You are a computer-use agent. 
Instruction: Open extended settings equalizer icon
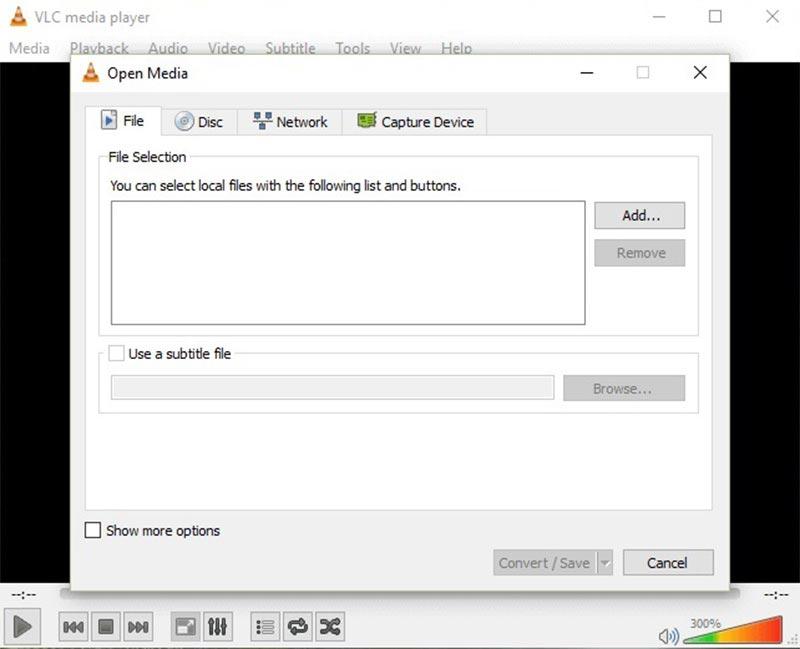[x=217, y=627]
